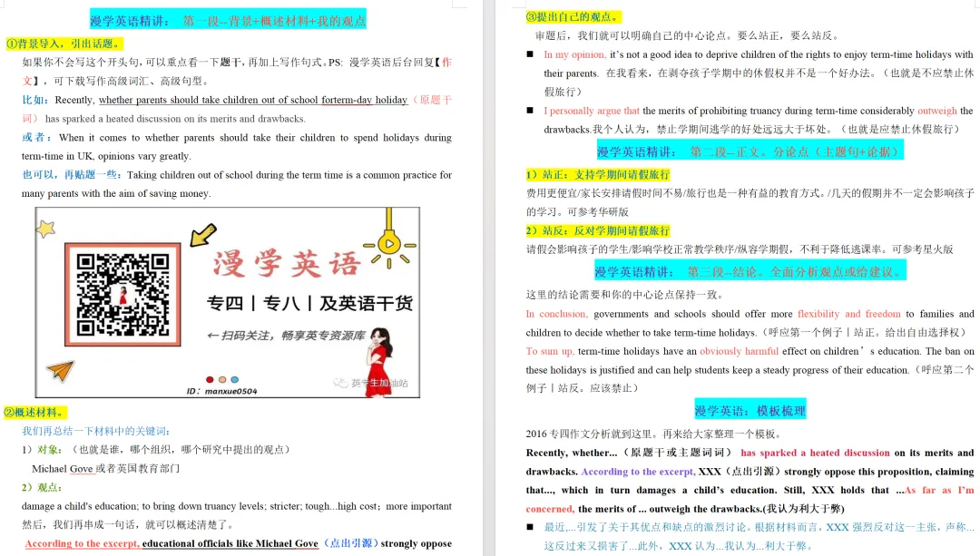
Task: Click the label '2）观点:'
Action: pyautogui.click(x=42, y=487)
